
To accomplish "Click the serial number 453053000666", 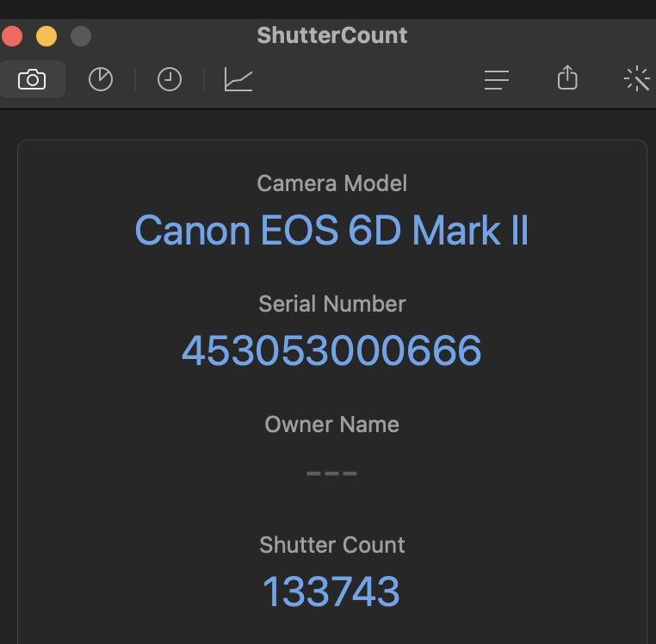I will point(331,350).
